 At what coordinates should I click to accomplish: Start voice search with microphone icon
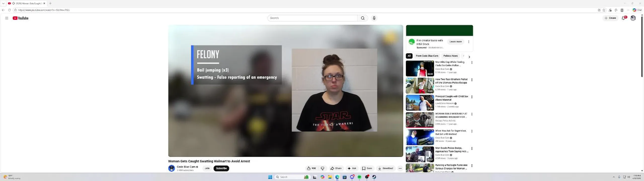(374, 18)
